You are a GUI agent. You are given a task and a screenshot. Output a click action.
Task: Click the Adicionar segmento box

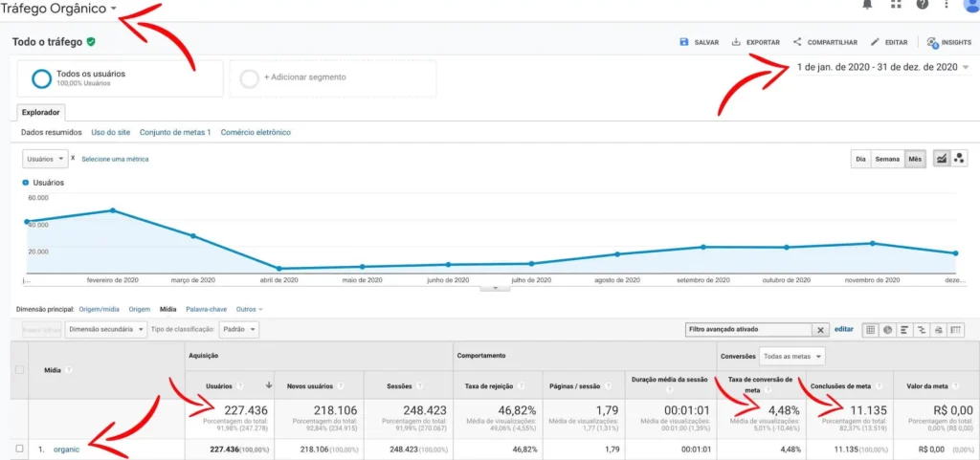332,78
